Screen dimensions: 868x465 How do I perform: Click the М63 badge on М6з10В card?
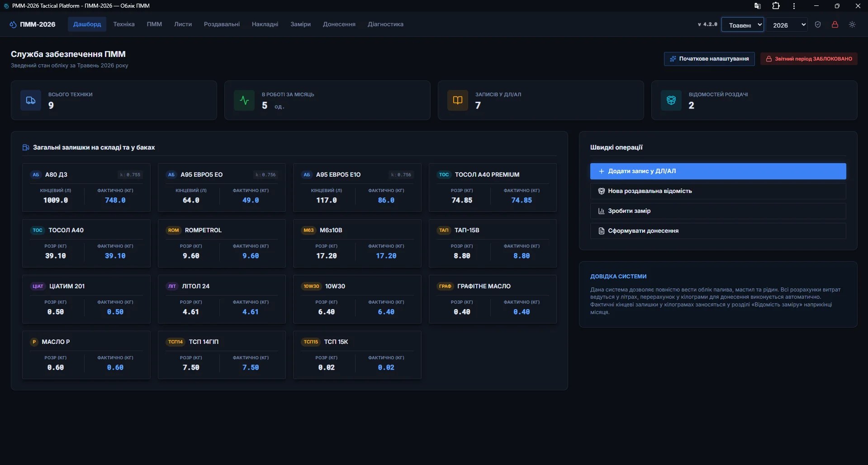[309, 230]
